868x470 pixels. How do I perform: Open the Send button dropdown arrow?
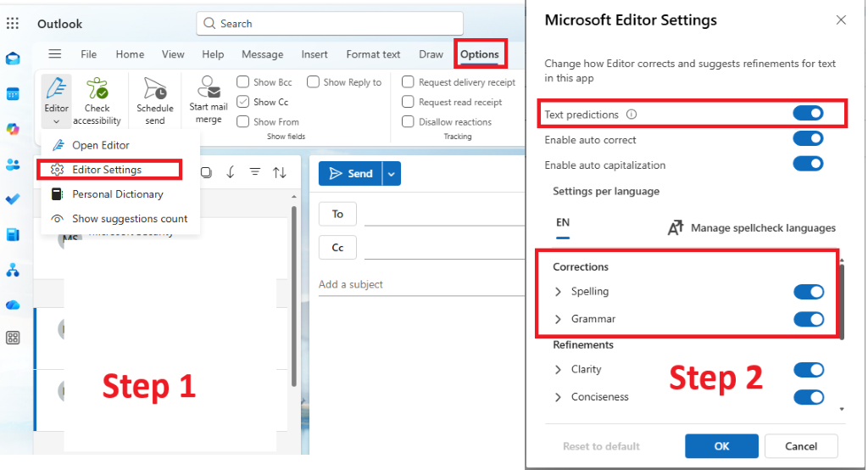coord(392,173)
